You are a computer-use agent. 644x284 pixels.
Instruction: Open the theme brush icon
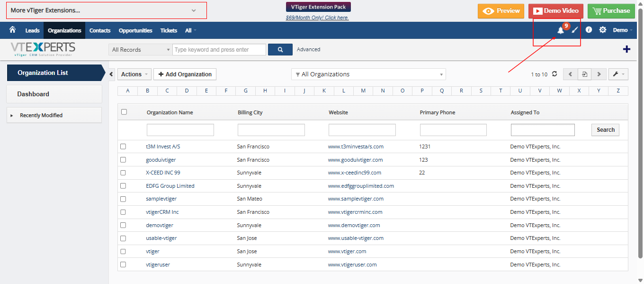pyautogui.click(x=575, y=30)
